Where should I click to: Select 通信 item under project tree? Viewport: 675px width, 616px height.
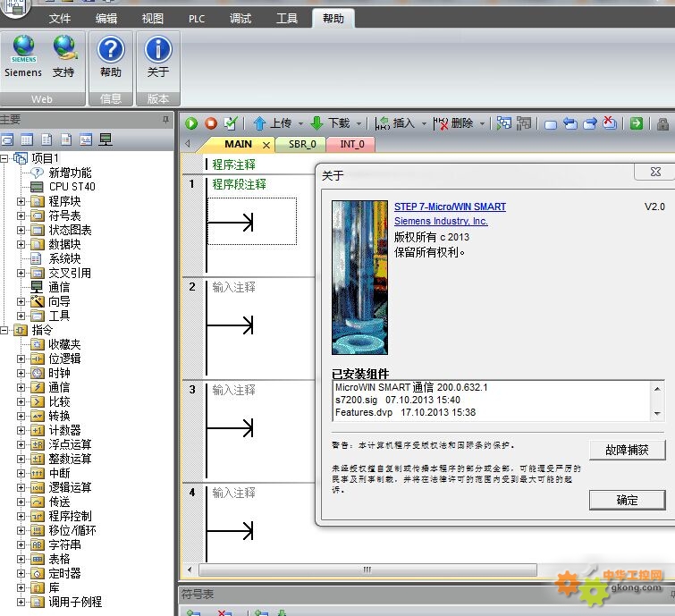tap(59, 287)
